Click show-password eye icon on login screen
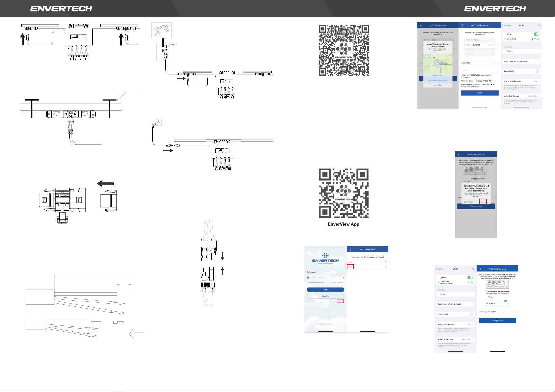This screenshot has width=555, height=392. pos(343,277)
